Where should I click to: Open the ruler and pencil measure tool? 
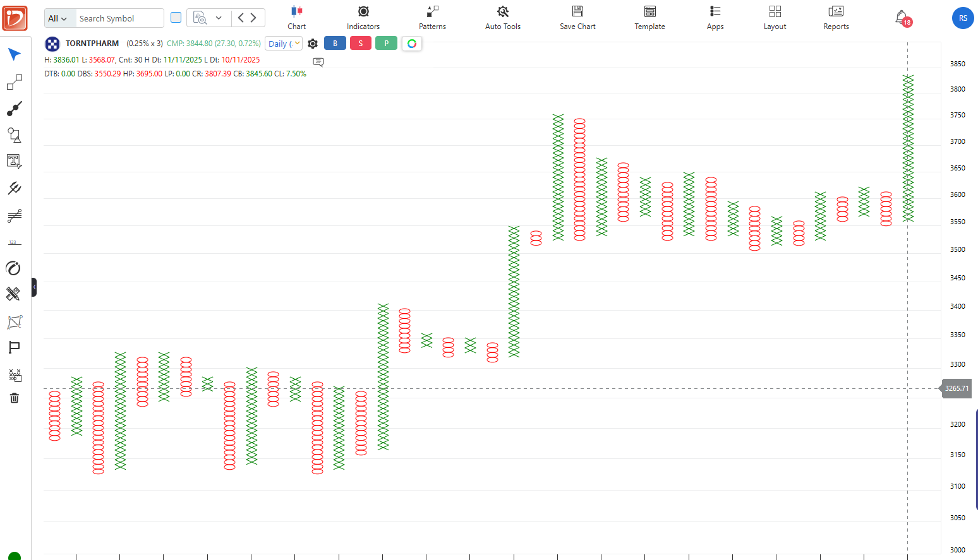point(14,294)
